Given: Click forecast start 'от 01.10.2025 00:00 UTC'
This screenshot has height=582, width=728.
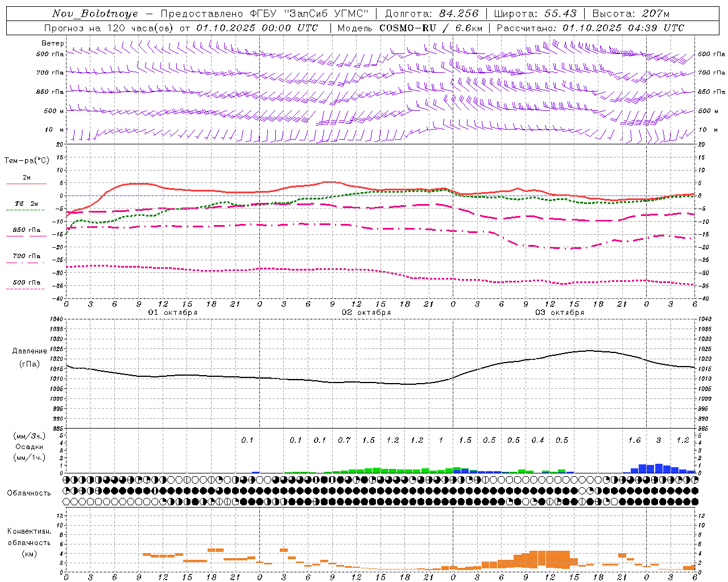Looking at the screenshot, I should [x=249, y=28].
